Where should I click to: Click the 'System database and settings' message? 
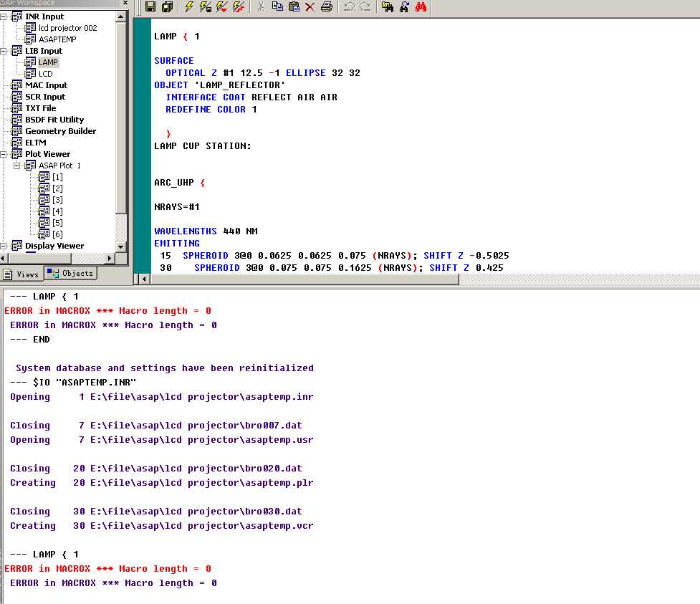pyautogui.click(x=165, y=368)
